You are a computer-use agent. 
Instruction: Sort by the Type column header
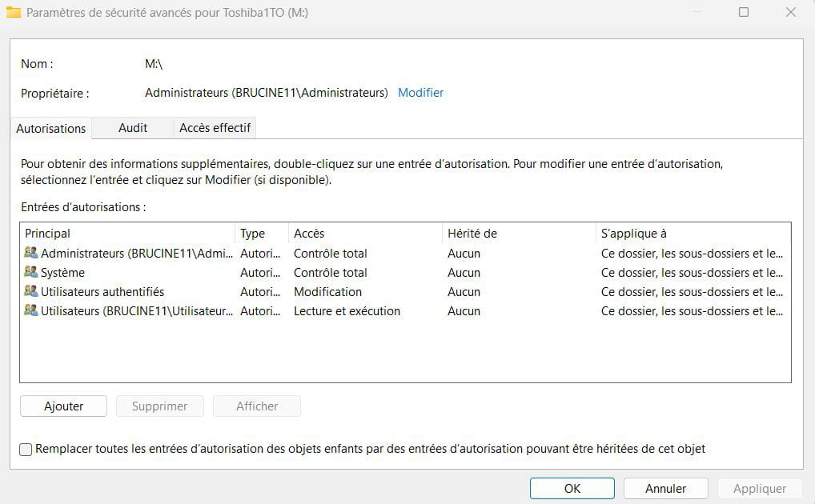(262, 234)
